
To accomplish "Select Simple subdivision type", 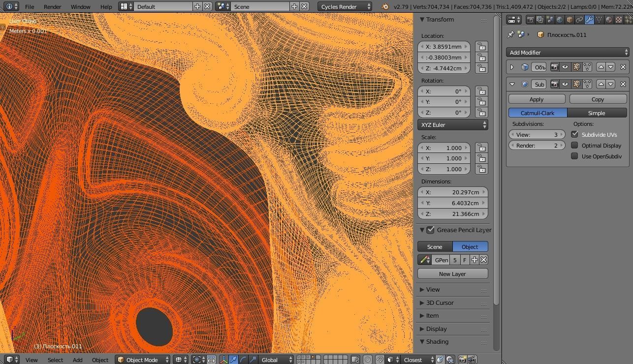I will click(x=597, y=113).
